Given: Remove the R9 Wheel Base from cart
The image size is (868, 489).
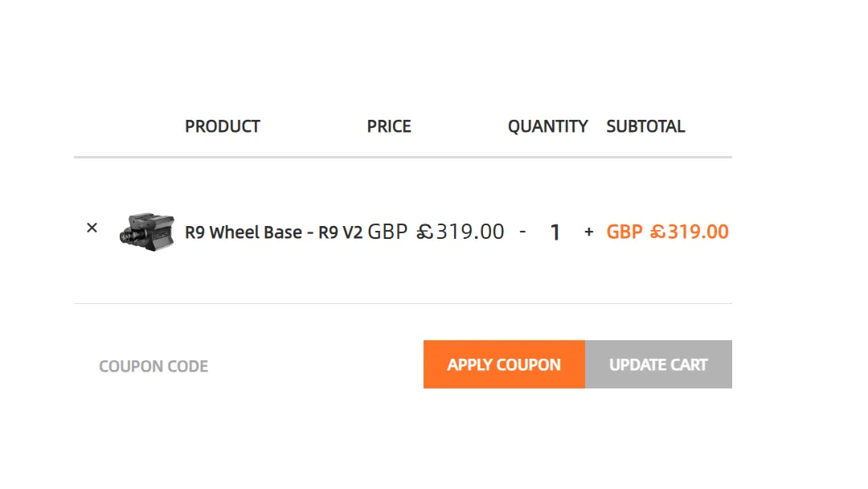Looking at the screenshot, I should [x=92, y=228].
